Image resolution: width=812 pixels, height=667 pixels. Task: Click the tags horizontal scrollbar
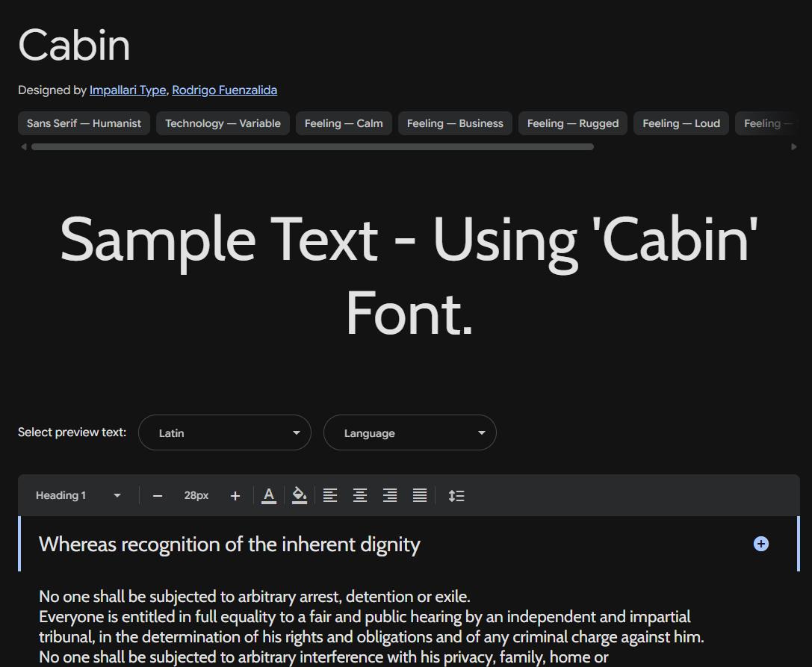tap(312, 147)
